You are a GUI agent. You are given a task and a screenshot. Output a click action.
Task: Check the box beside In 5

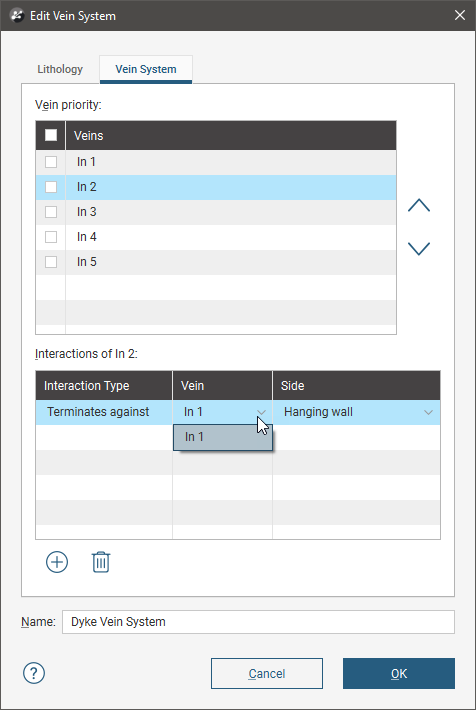click(x=51, y=262)
